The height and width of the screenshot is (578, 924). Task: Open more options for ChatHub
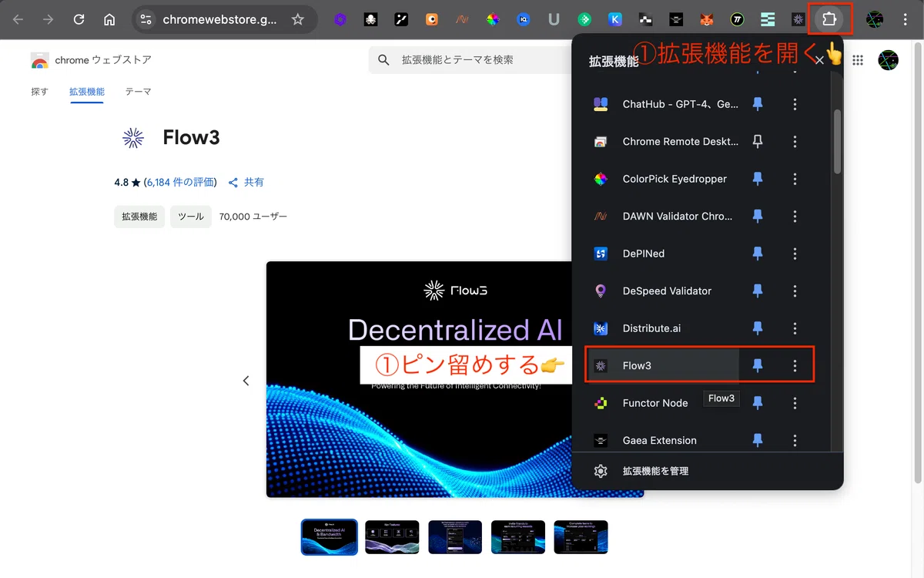(795, 104)
